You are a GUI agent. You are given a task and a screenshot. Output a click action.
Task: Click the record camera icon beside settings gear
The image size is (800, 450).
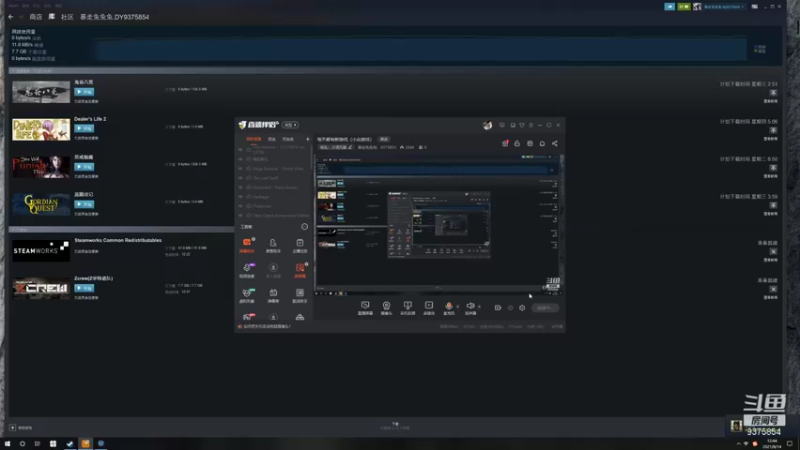point(497,308)
